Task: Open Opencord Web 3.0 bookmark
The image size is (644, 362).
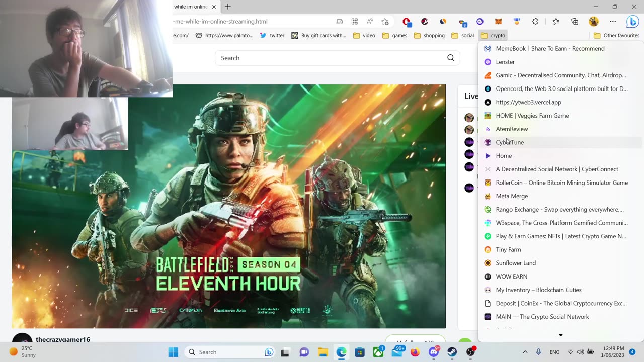Action: [561, 88]
